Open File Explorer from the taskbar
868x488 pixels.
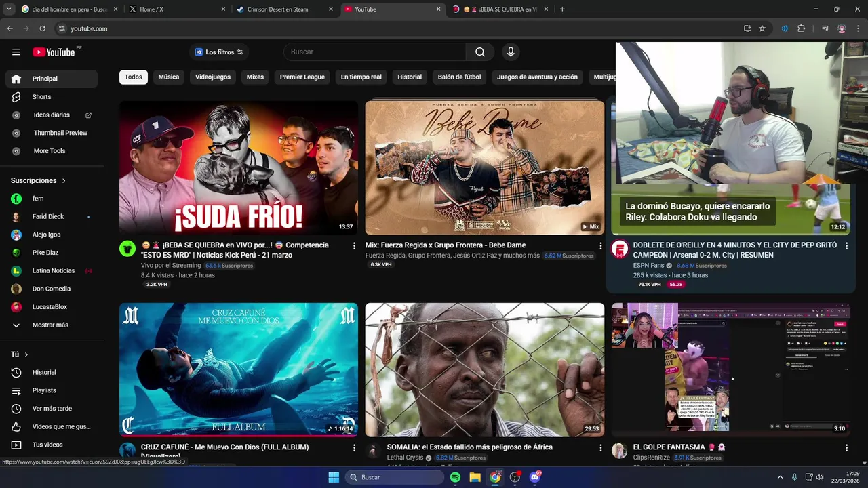[475, 477]
